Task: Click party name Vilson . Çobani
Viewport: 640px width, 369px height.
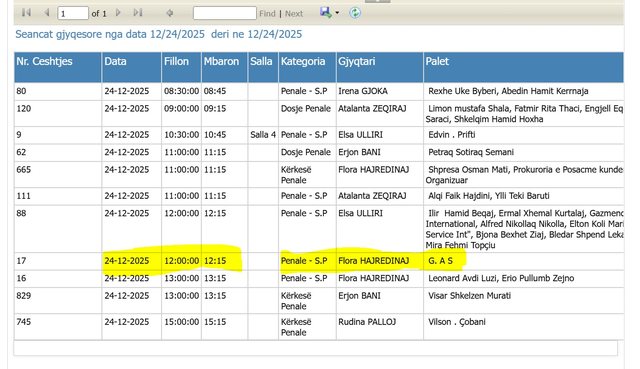Action: point(457,322)
